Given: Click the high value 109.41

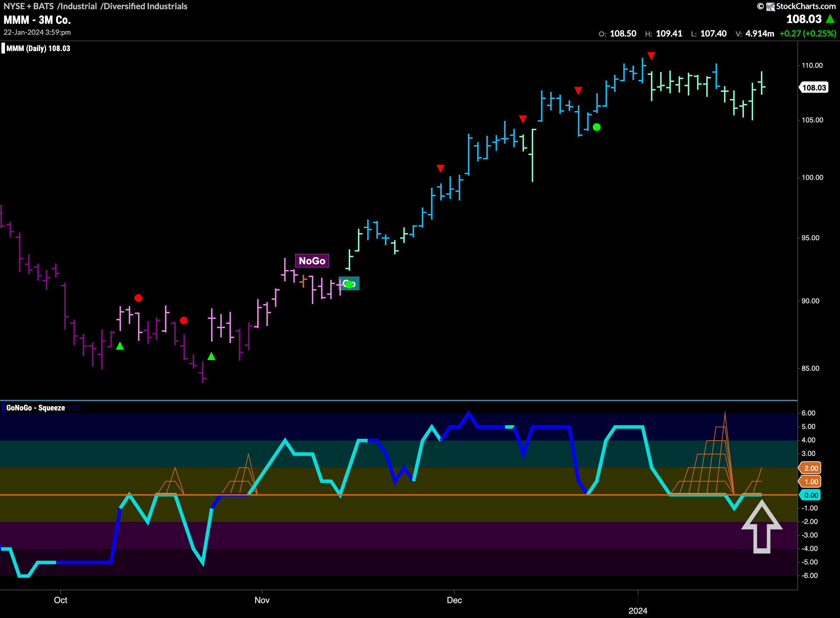Looking at the screenshot, I should pyautogui.click(x=669, y=34).
